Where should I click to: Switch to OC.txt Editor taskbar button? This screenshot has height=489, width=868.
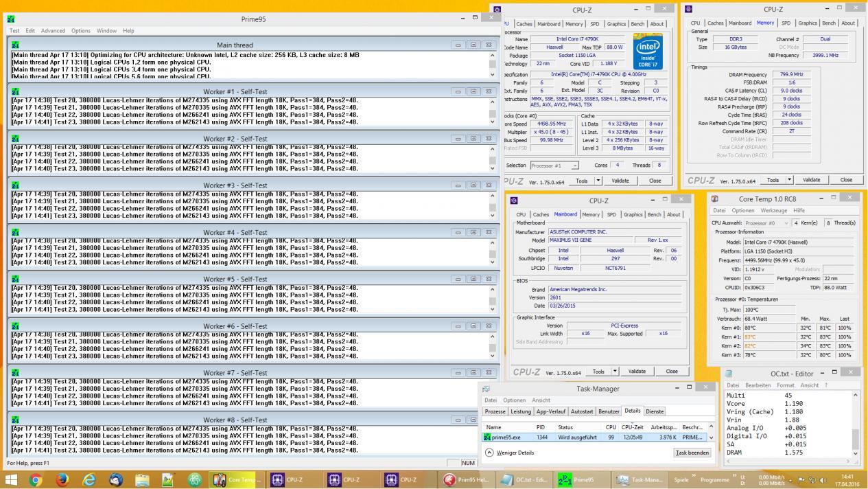[525, 479]
